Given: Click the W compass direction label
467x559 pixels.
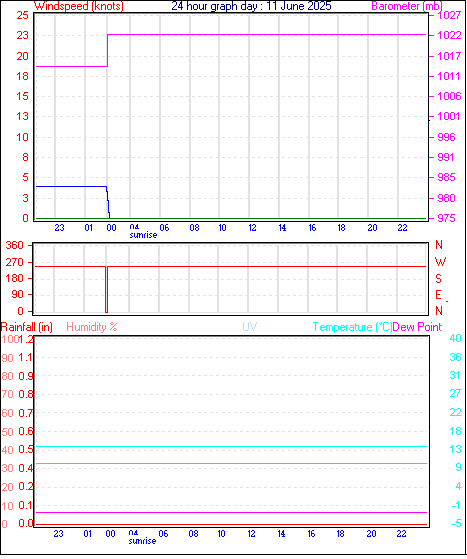Looking at the screenshot, I should 440,262.
